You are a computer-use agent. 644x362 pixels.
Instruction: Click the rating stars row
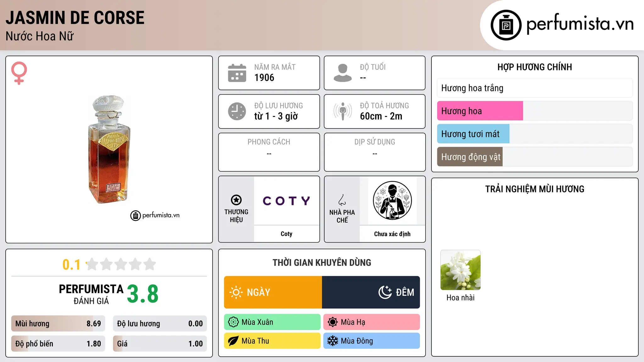click(121, 264)
